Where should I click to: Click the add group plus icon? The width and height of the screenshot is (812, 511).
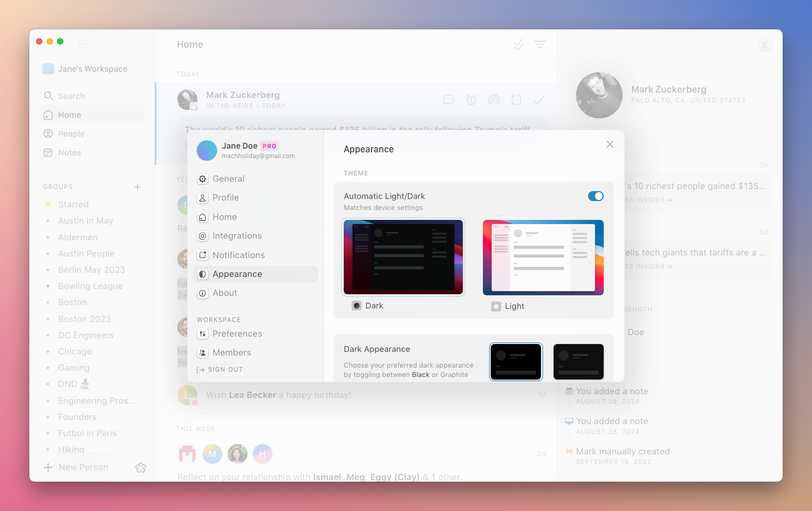point(138,187)
